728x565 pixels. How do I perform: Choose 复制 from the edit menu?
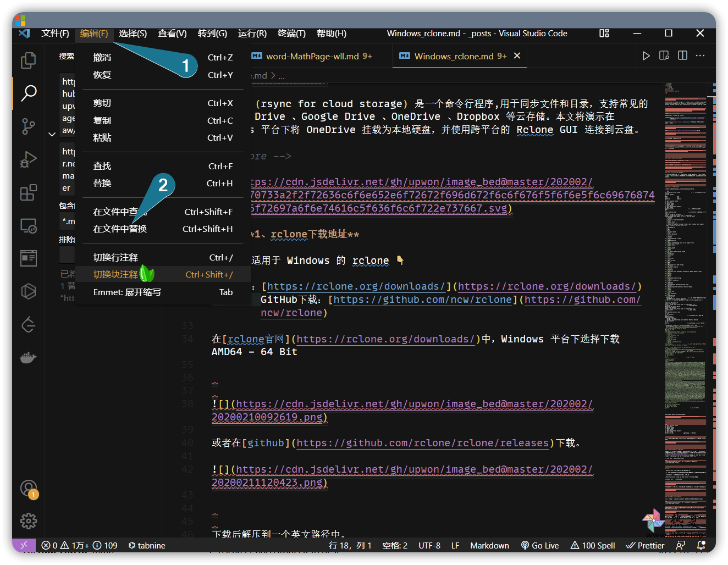[x=163, y=120]
